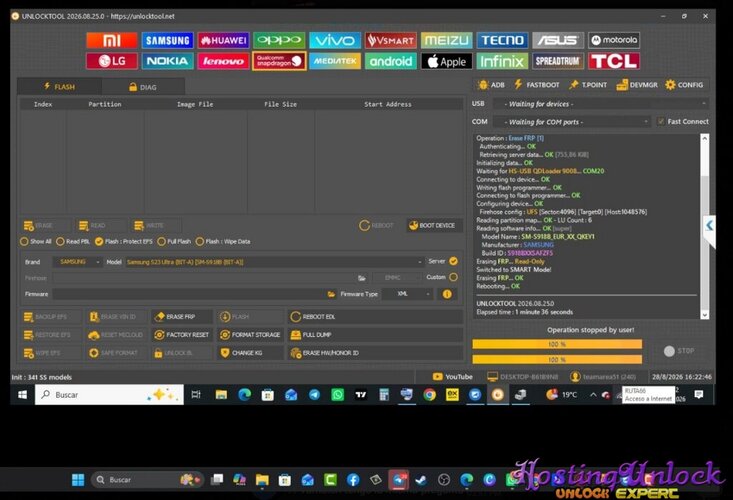
Task: Switch to the FLASH tab
Action: tap(59, 86)
